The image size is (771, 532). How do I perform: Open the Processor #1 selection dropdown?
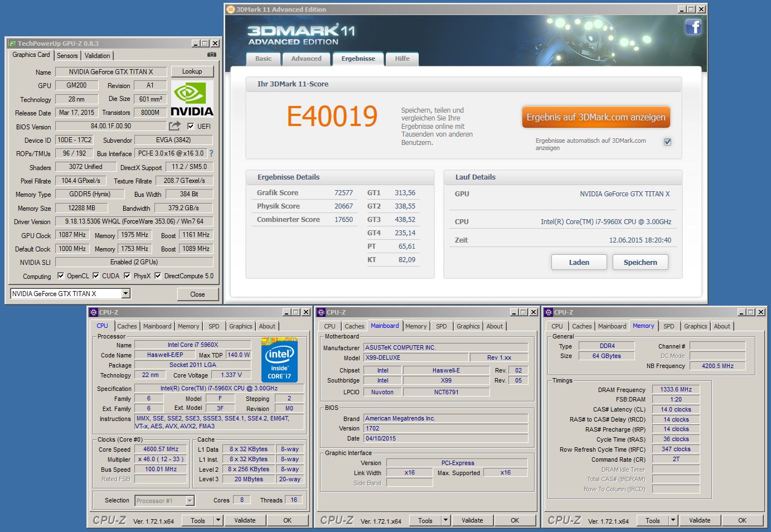[x=190, y=501]
